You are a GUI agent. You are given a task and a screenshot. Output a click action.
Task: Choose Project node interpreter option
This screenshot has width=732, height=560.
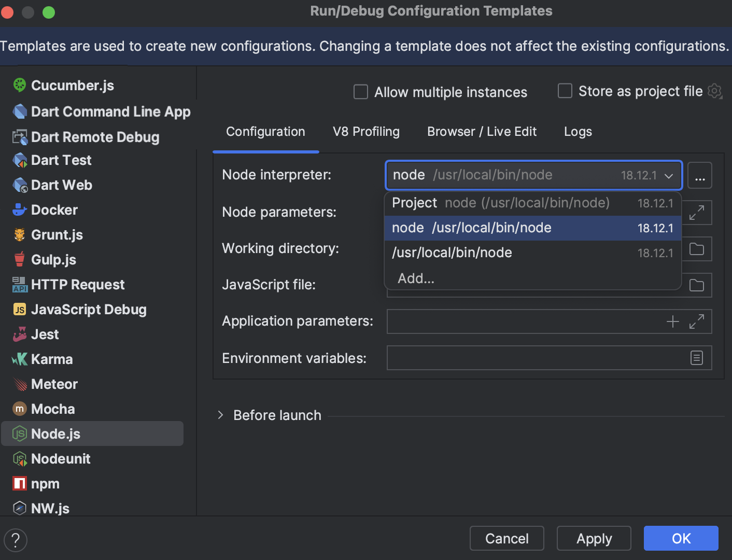click(532, 203)
